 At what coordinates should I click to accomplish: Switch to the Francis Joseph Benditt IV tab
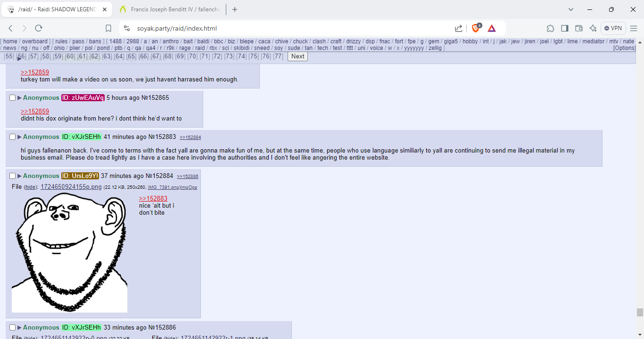[171, 9]
